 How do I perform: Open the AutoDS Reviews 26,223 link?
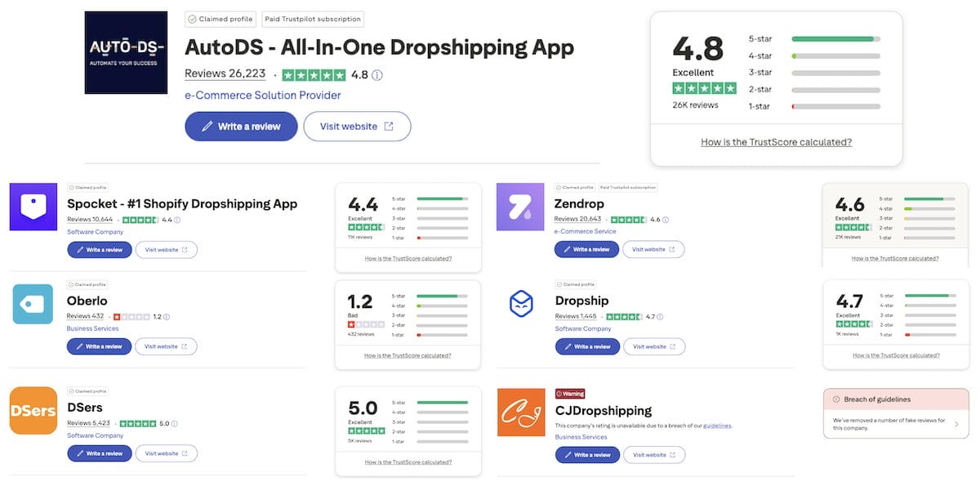[225, 73]
